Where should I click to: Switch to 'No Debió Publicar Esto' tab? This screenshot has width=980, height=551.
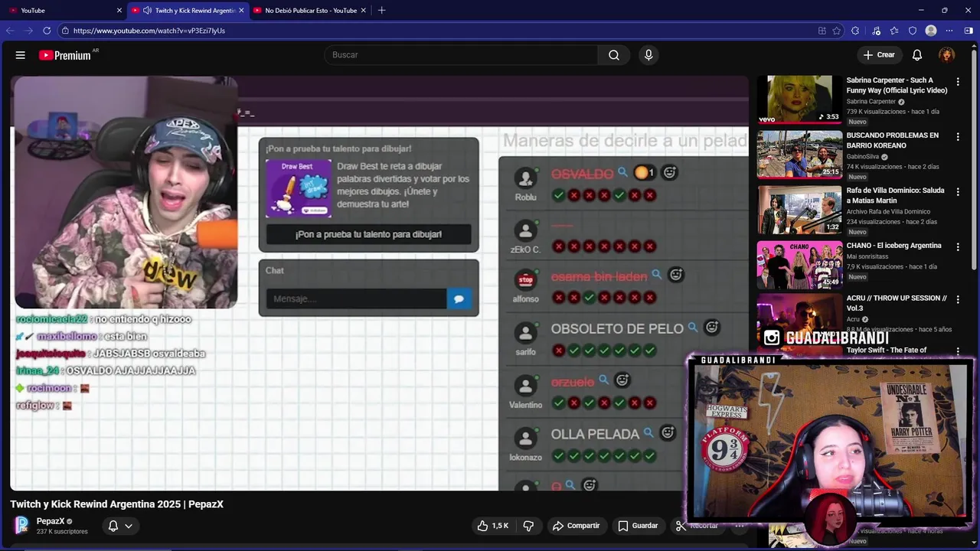coord(310,11)
